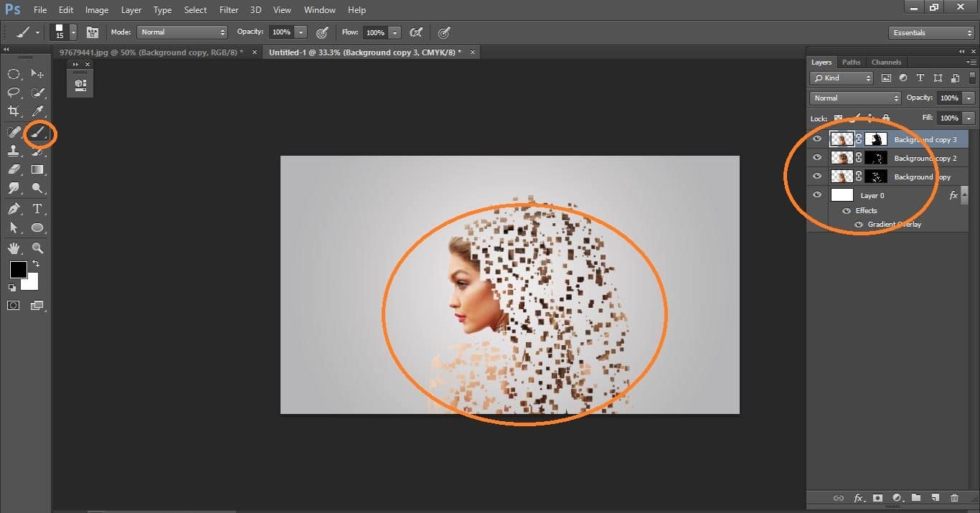Toggle visibility of the Gradient Overlay effect

coord(858,225)
